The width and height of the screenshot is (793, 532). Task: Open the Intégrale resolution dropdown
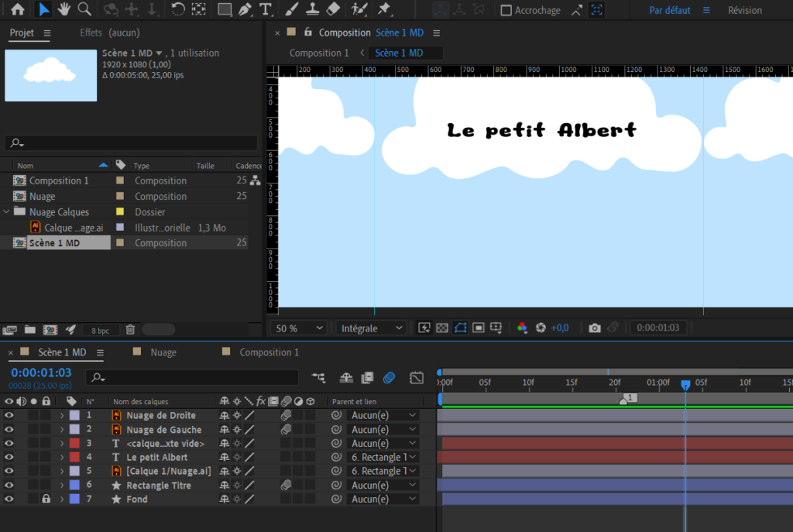372,328
